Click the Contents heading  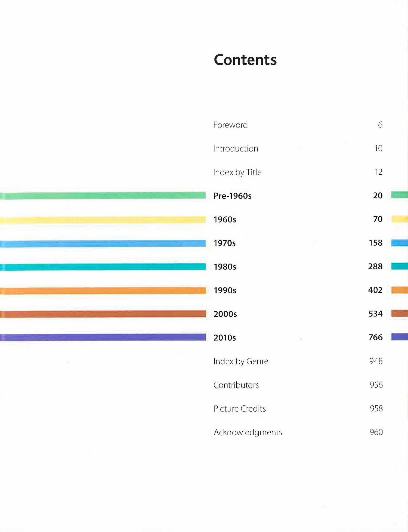click(x=245, y=60)
